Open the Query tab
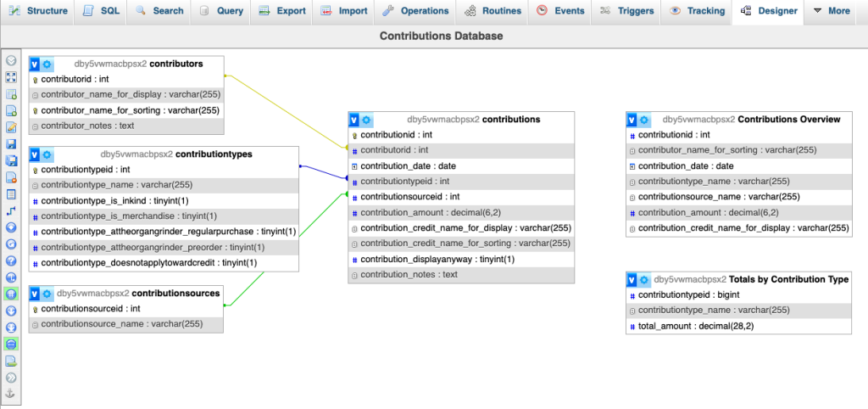868x409 pixels. point(220,11)
